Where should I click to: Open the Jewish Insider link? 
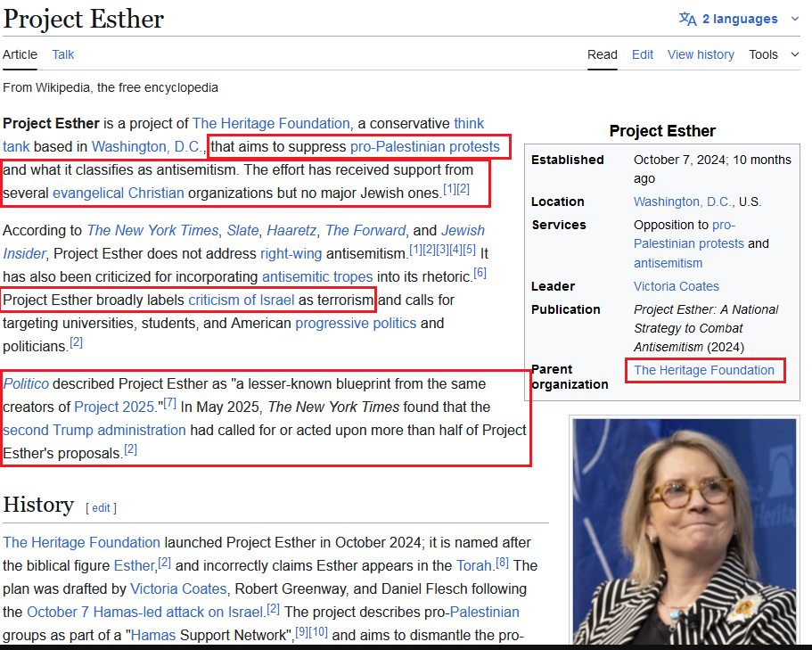(463, 230)
